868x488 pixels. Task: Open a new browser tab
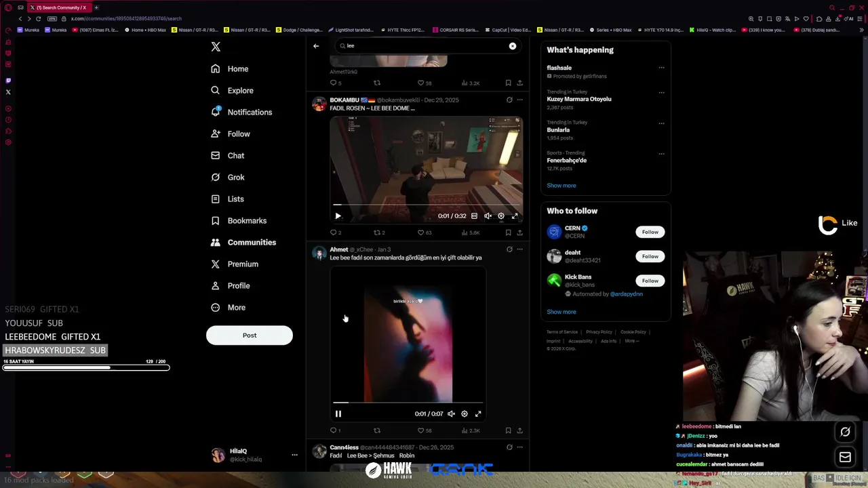[x=96, y=7]
